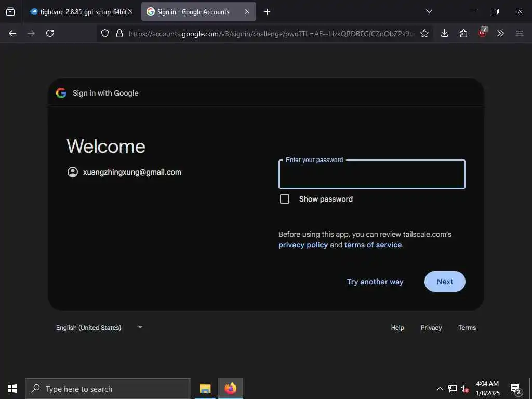Select the Sign in - Google Accounts tab

pyautogui.click(x=198, y=11)
